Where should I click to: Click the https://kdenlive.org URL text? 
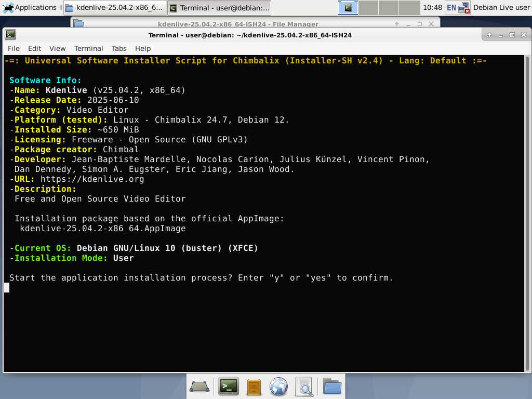coord(92,179)
